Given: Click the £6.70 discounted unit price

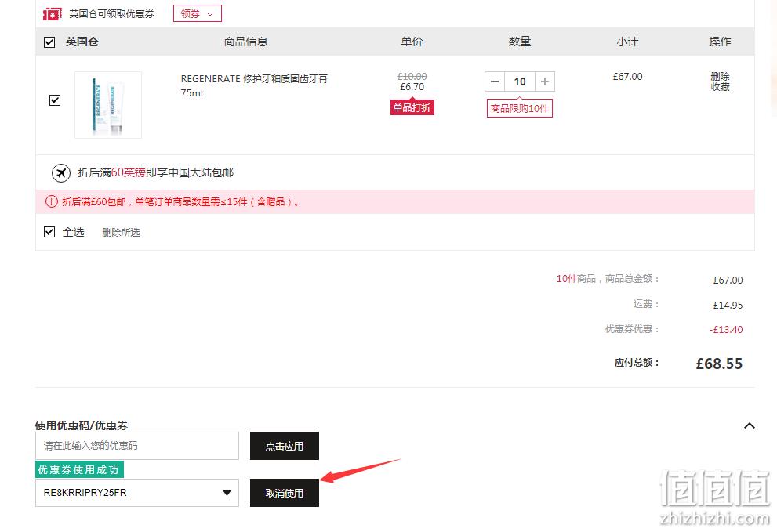Looking at the screenshot, I should (x=412, y=87).
